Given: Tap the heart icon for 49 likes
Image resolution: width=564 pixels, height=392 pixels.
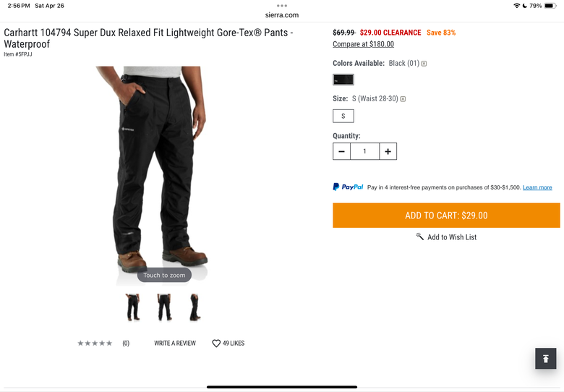Looking at the screenshot, I should (x=216, y=344).
